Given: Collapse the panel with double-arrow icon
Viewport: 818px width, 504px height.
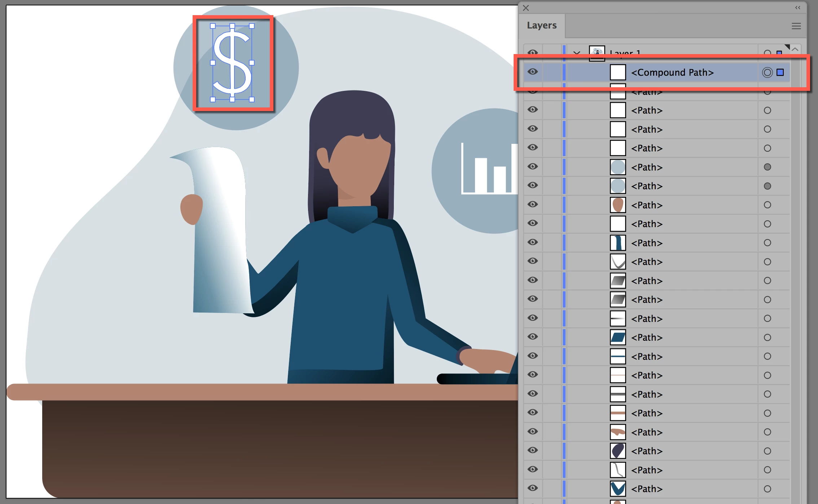Looking at the screenshot, I should [x=797, y=8].
